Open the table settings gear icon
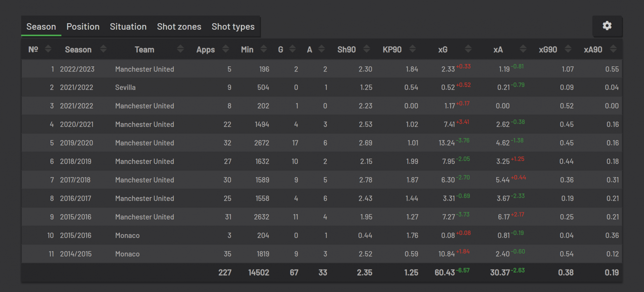The width and height of the screenshot is (644, 292). pos(607,26)
